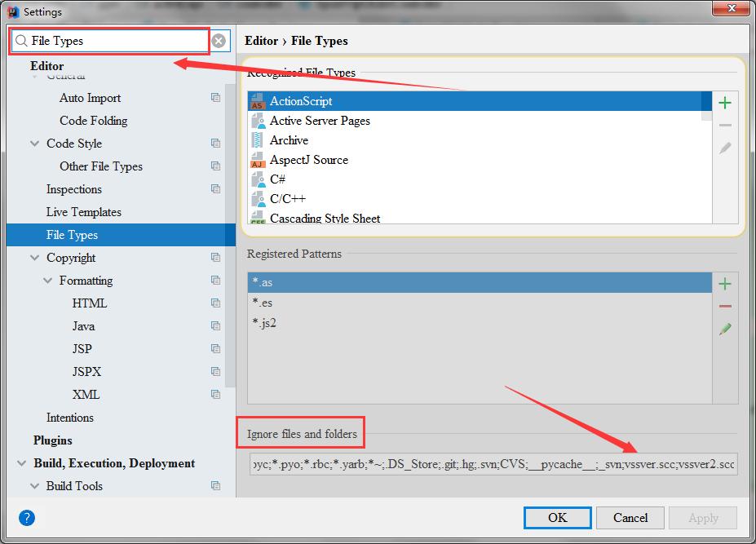Click the copy icon beside Auto Import
The image size is (756, 544).
(215, 98)
